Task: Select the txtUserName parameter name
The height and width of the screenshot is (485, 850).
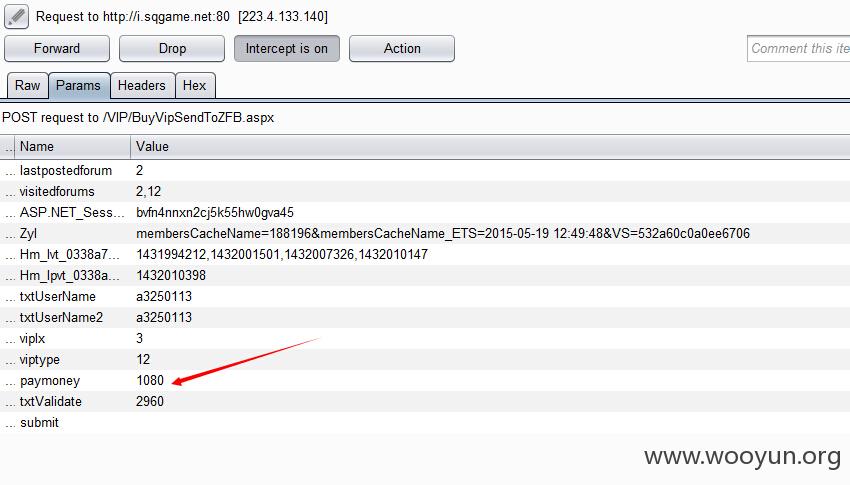Action: [x=57, y=296]
